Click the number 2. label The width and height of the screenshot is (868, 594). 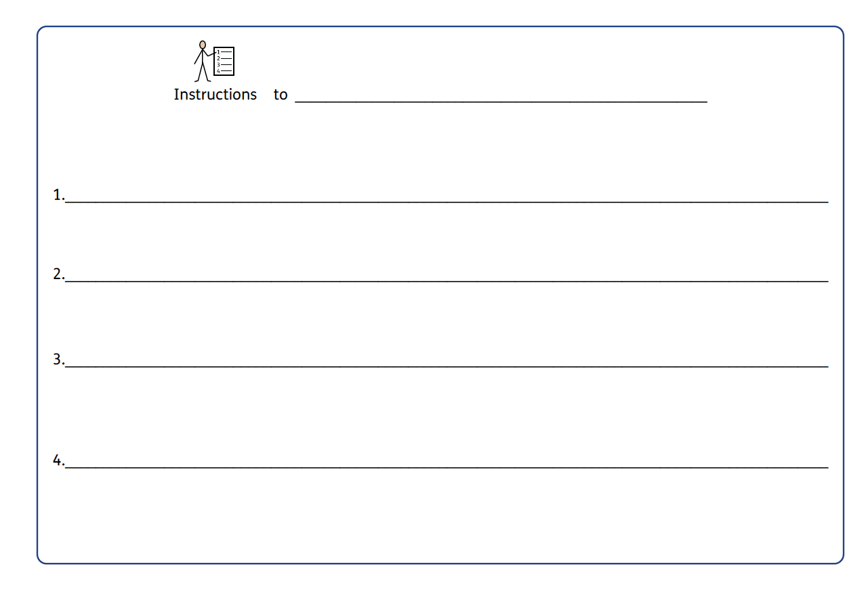(x=59, y=274)
